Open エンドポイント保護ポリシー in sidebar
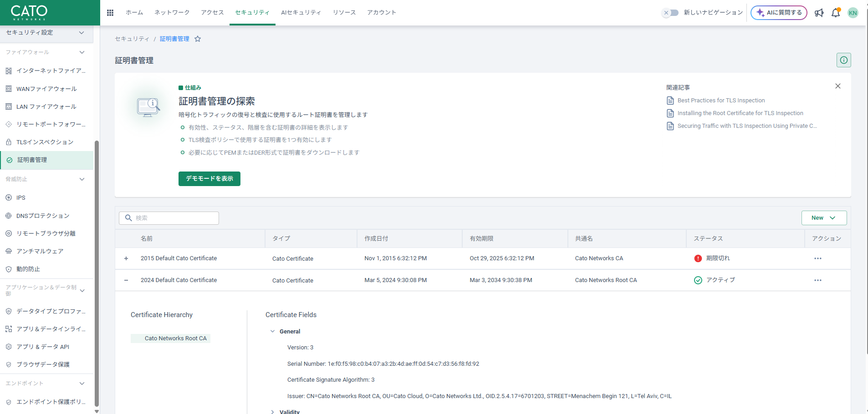The width and height of the screenshot is (868, 414). (46, 402)
